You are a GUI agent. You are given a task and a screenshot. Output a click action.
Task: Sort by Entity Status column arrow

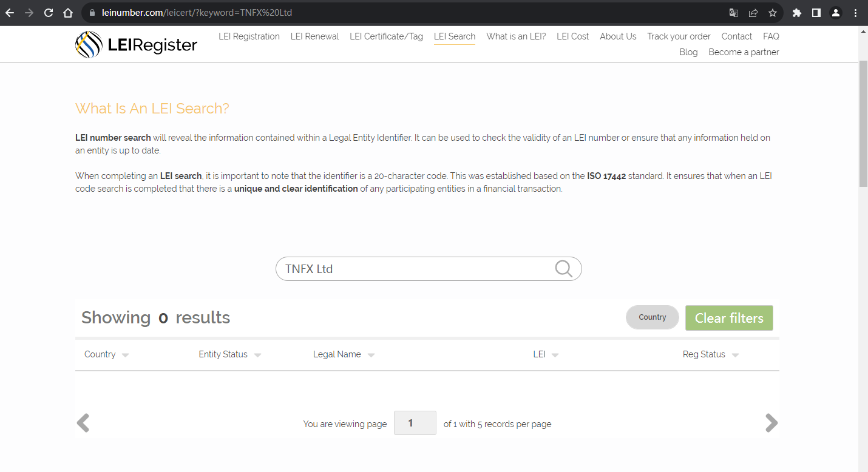(x=257, y=356)
